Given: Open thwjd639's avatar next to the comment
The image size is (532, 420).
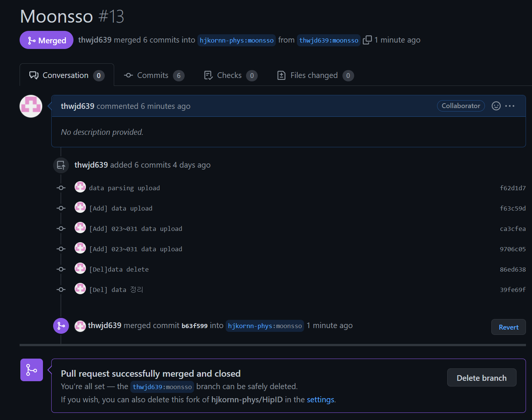Looking at the screenshot, I should (31, 106).
